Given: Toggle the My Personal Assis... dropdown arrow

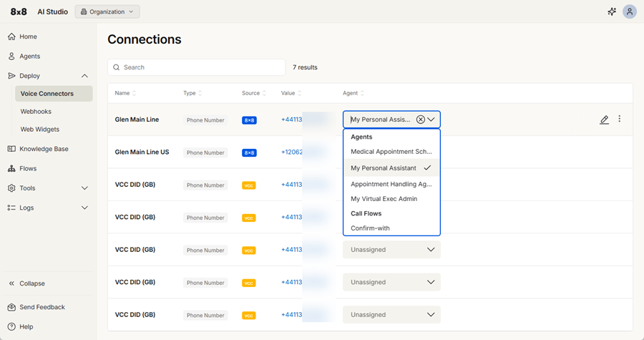Looking at the screenshot, I should tap(431, 120).
